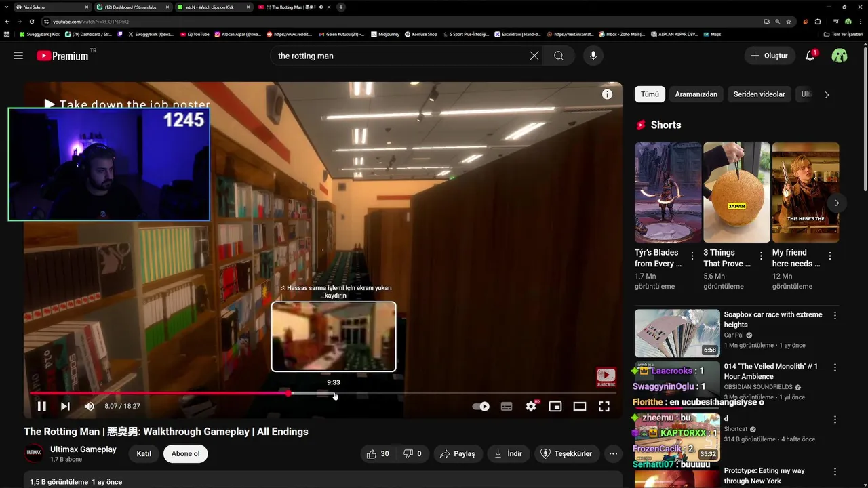Open Týr's Blades short thumbnail
This screenshot has width=868, height=488.
pyautogui.click(x=668, y=192)
